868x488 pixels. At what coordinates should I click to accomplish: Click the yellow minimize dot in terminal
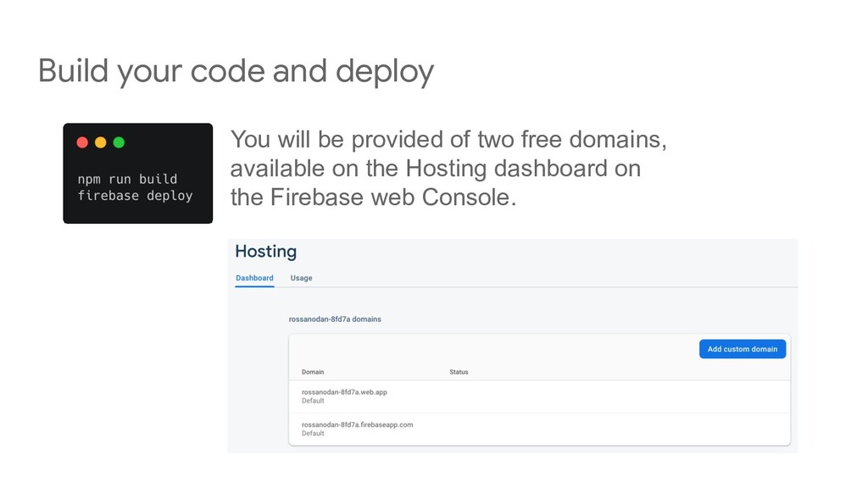(x=101, y=142)
